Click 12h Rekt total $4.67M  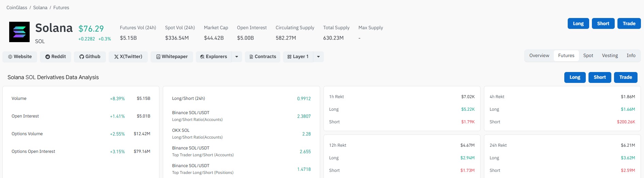468,145
